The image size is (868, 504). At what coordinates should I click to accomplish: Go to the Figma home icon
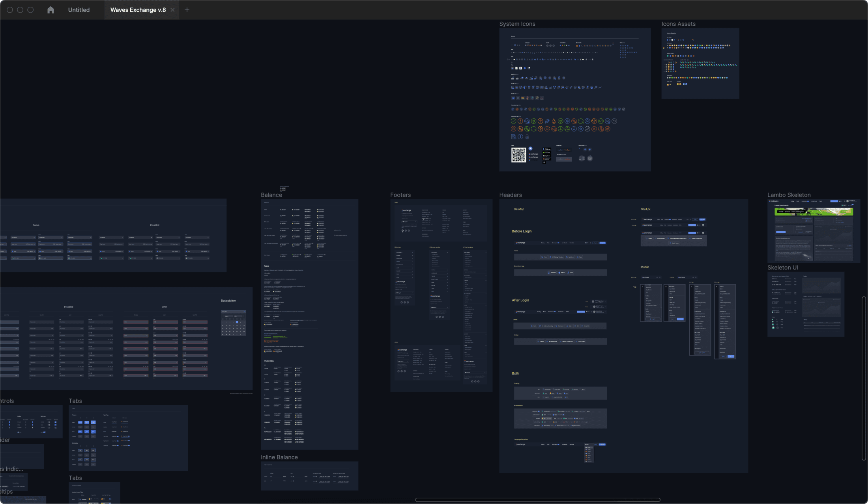pos(51,10)
